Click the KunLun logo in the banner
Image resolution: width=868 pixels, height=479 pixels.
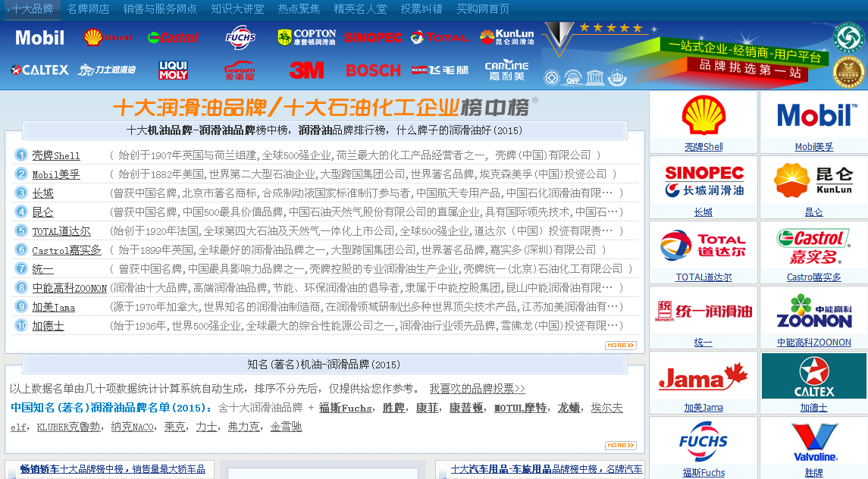point(507,37)
